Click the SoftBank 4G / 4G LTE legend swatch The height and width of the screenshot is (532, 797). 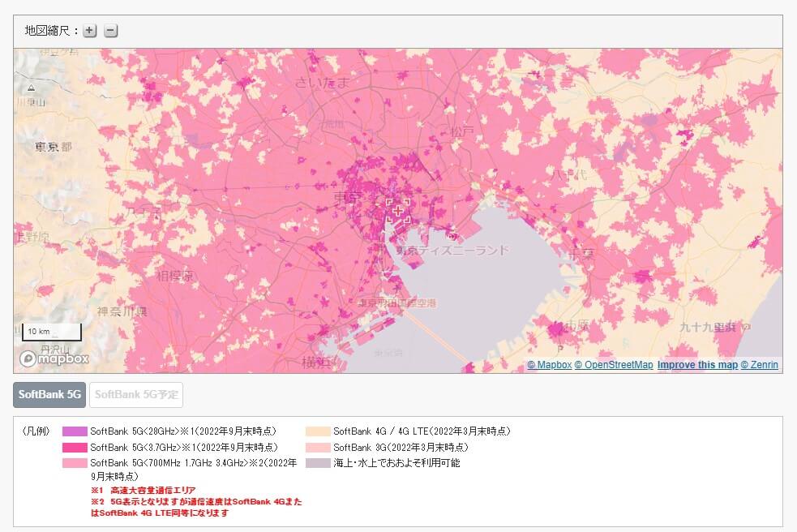(x=318, y=431)
